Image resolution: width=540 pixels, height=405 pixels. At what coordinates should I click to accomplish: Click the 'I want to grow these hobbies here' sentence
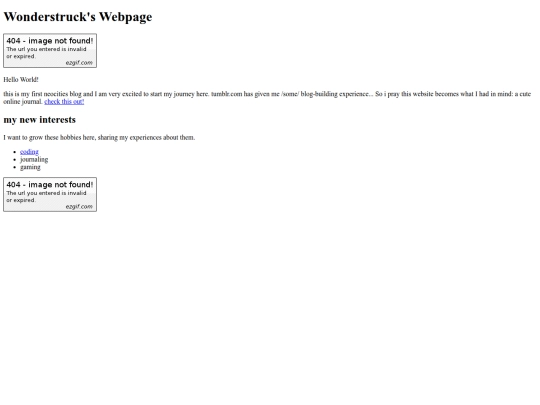coord(99,137)
